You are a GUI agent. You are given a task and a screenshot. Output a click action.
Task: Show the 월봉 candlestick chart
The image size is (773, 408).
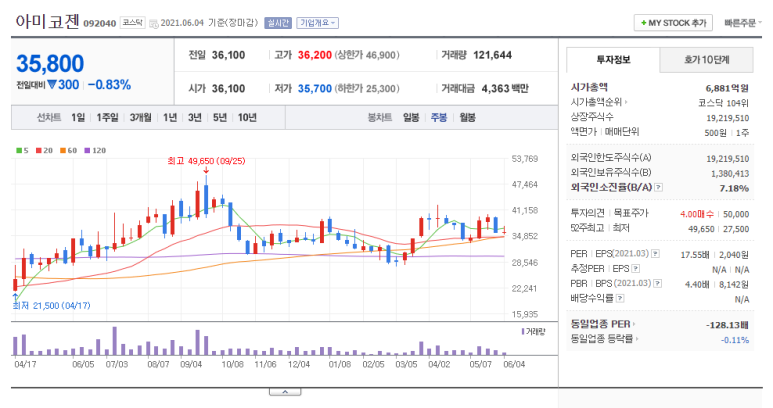tap(467, 117)
